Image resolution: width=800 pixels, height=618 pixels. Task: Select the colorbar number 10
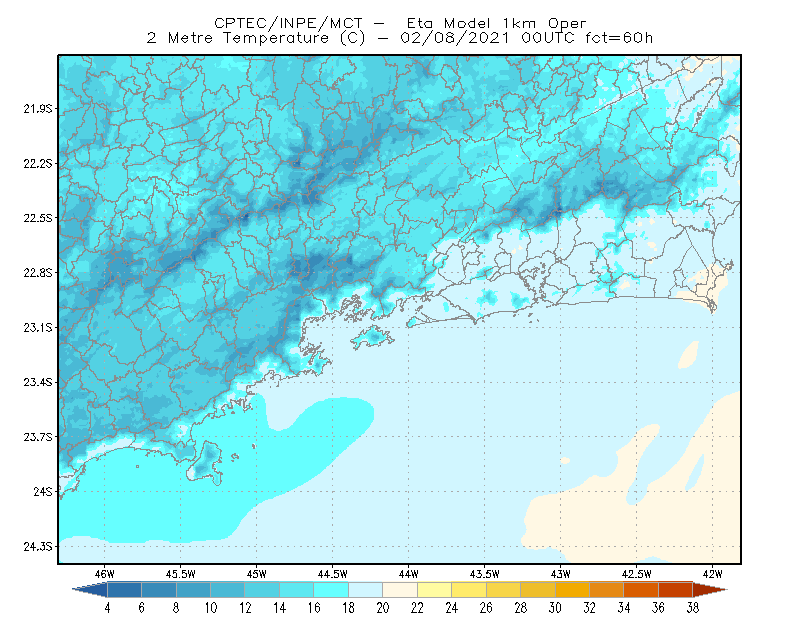(211, 608)
